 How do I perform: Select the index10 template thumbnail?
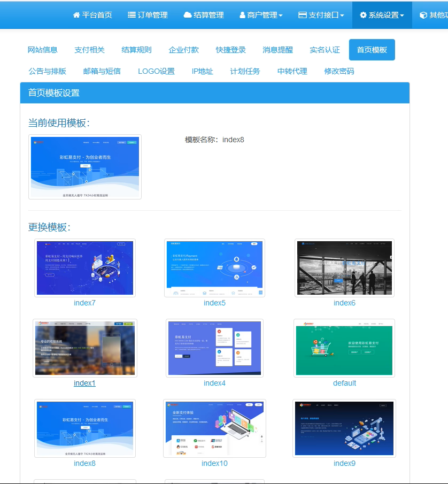click(214, 428)
